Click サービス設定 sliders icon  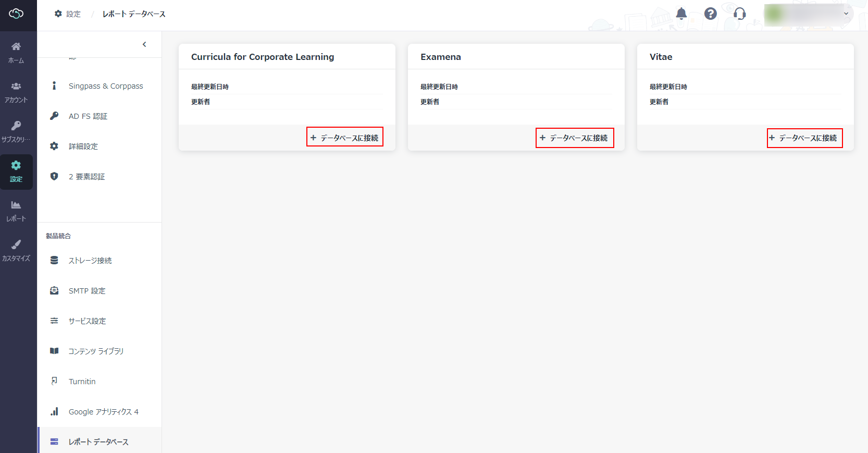(54, 321)
